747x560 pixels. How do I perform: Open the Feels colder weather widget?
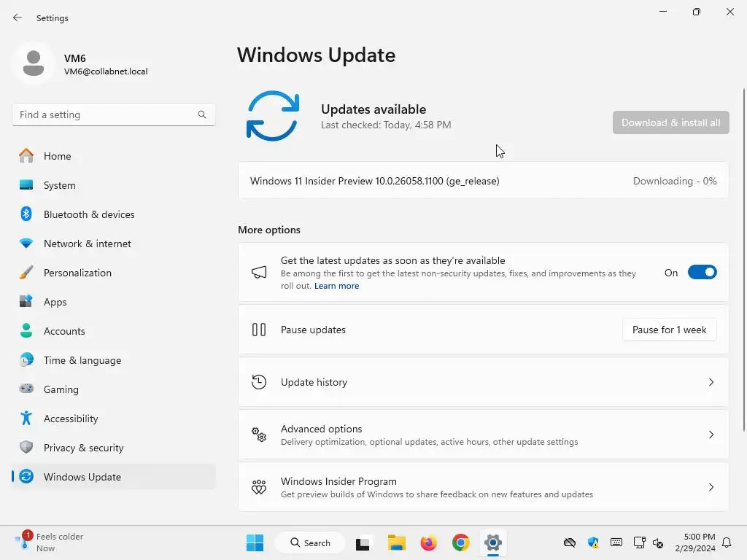point(49,542)
